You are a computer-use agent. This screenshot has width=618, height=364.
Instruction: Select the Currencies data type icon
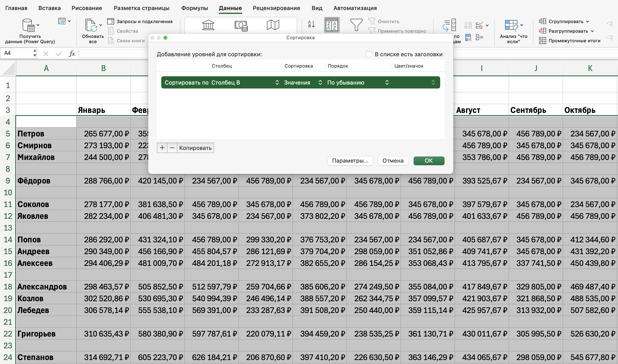(x=241, y=26)
